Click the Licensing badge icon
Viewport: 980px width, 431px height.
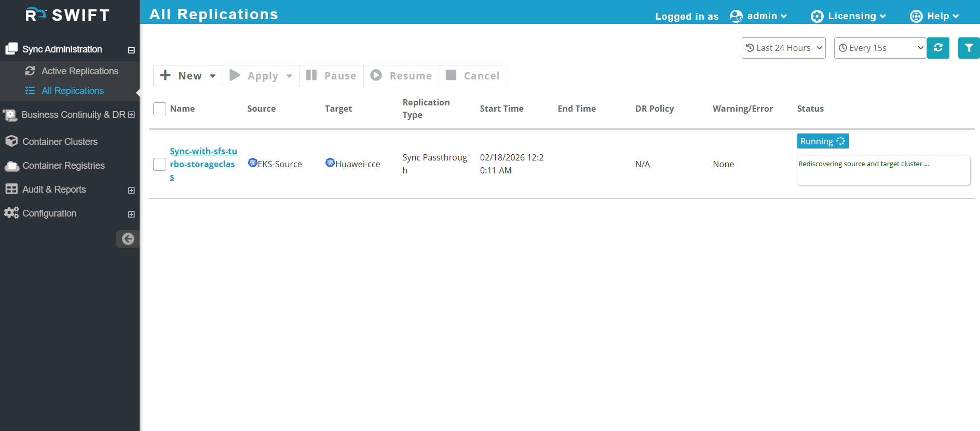click(x=817, y=17)
